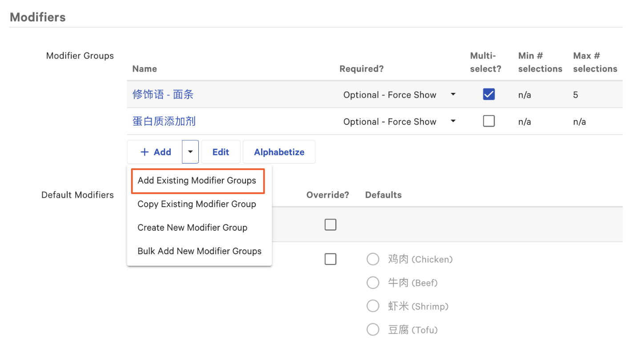This screenshot has height=344, width=644.
Task: Select the 牛肉 (Beef) radio button
Action: (x=373, y=283)
